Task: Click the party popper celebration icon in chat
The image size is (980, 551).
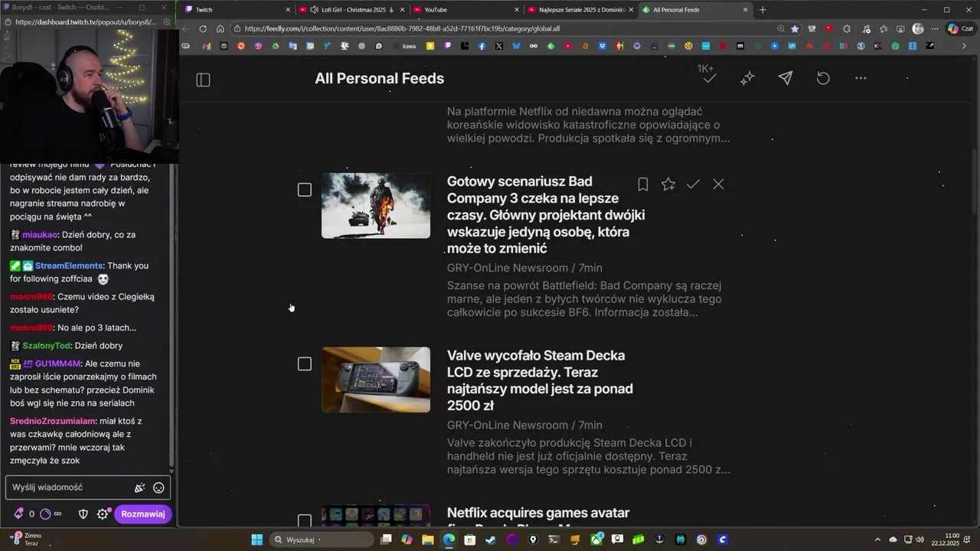Action: click(139, 487)
